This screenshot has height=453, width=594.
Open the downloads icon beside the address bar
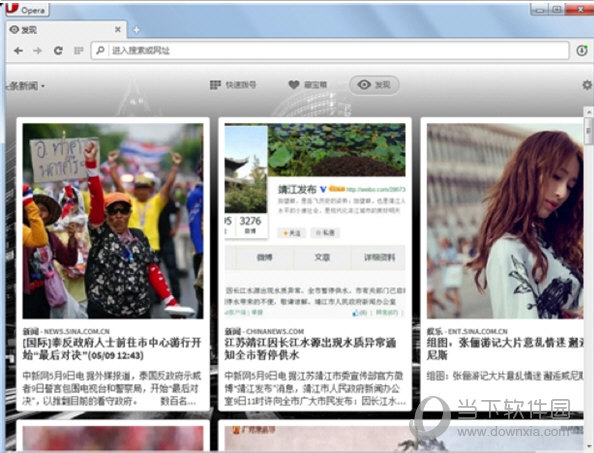tap(581, 50)
